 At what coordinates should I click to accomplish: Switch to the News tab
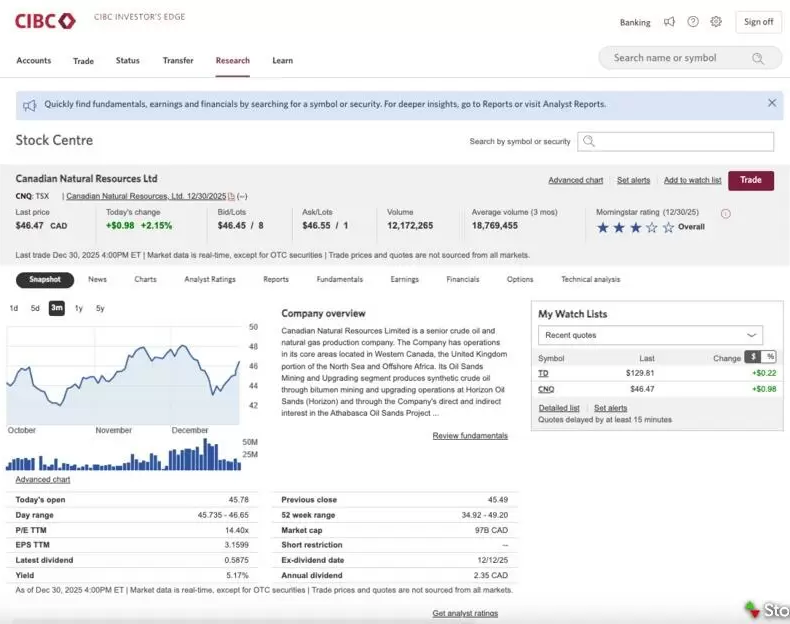click(x=97, y=279)
